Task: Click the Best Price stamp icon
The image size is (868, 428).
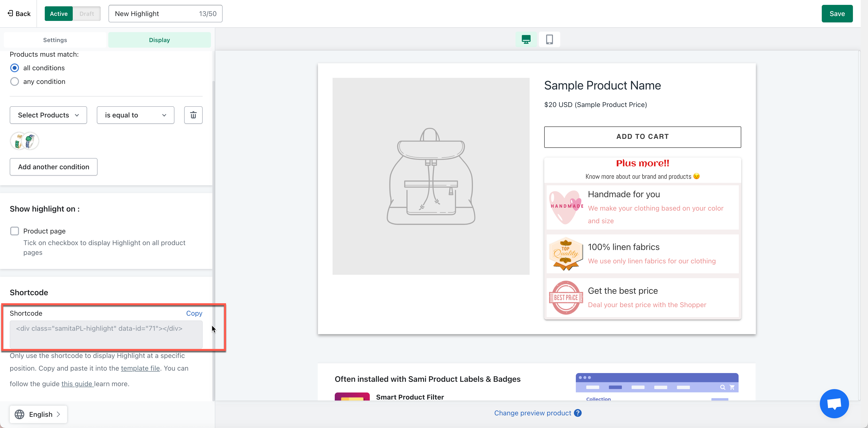Action: tap(566, 298)
